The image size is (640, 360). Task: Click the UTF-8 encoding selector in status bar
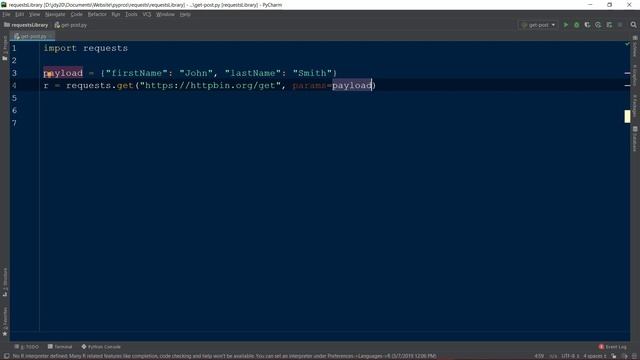point(569,356)
